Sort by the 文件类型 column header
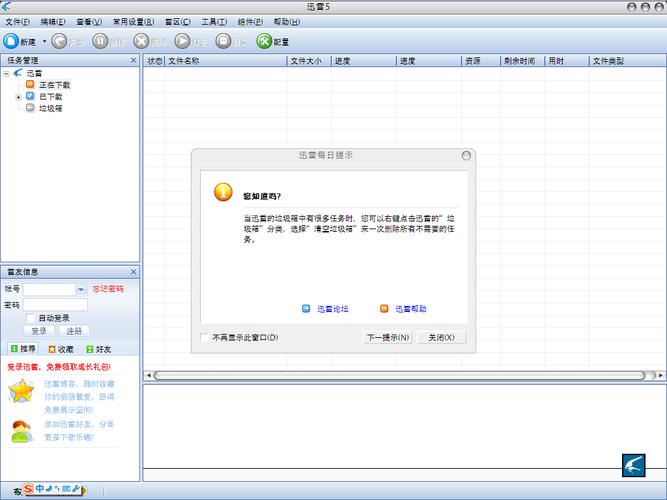The height and width of the screenshot is (500, 667). pos(627,61)
